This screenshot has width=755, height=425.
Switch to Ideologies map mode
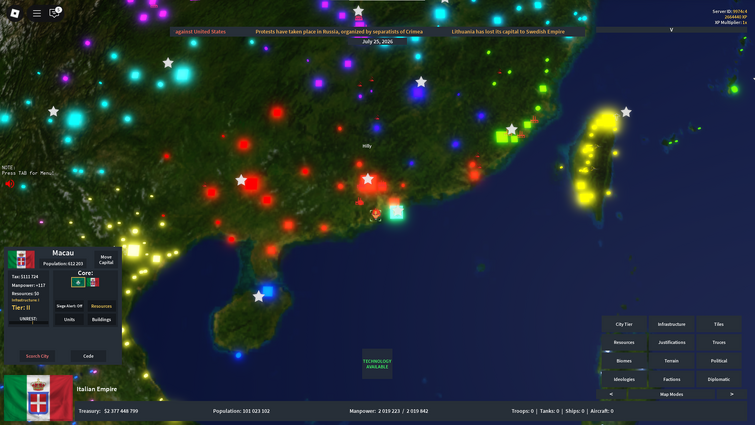[x=624, y=379]
